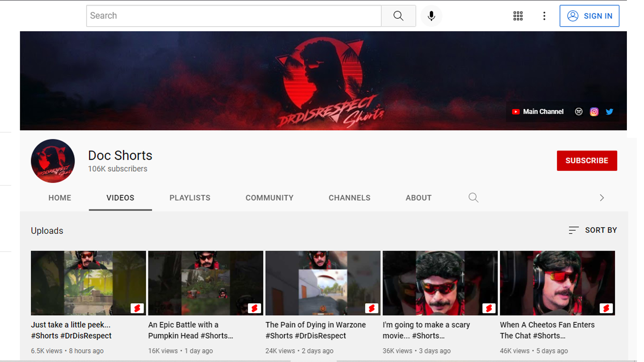Click '106K subscribers' text
The width and height of the screenshot is (644, 362).
[117, 169]
